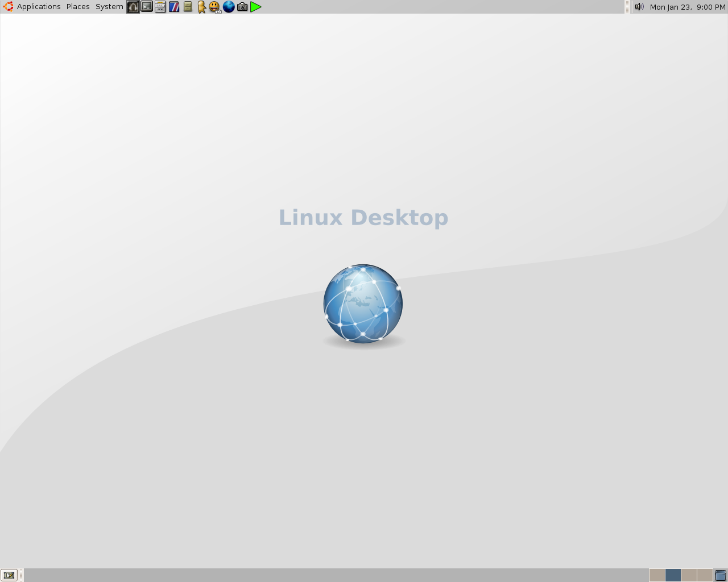Viewport: 728px width, 582px height.
Task: Switch to the first workspace
Action: click(657, 575)
